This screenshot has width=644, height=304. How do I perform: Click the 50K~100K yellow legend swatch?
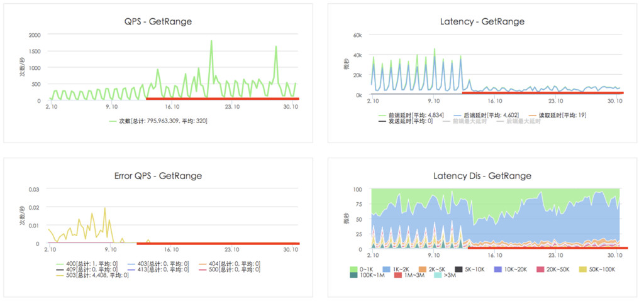(x=584, y=269)
